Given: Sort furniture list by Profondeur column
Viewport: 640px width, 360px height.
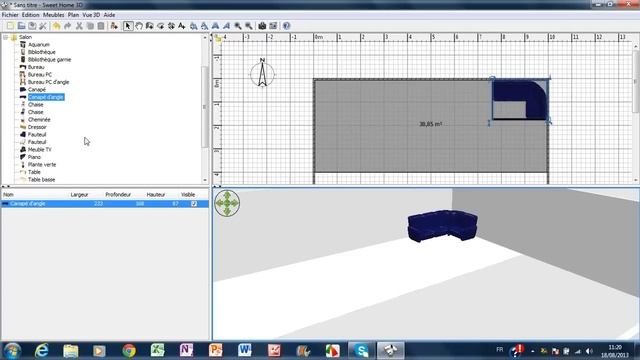Looking at the screenshot, I should pyautogui.click(x=118, y=195).
